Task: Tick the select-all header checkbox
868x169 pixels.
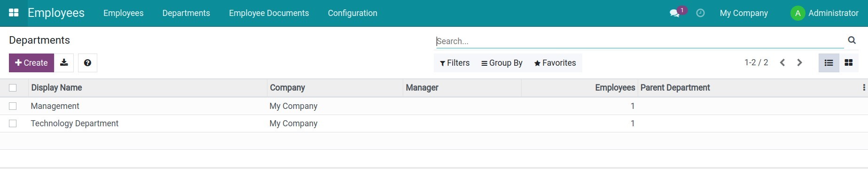Action: (x=13, y=88)
